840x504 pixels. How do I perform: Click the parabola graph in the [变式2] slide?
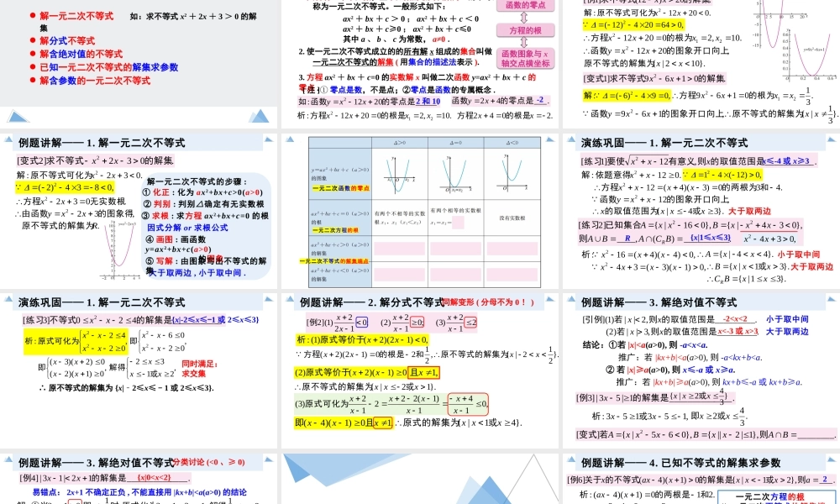(121, 250)
